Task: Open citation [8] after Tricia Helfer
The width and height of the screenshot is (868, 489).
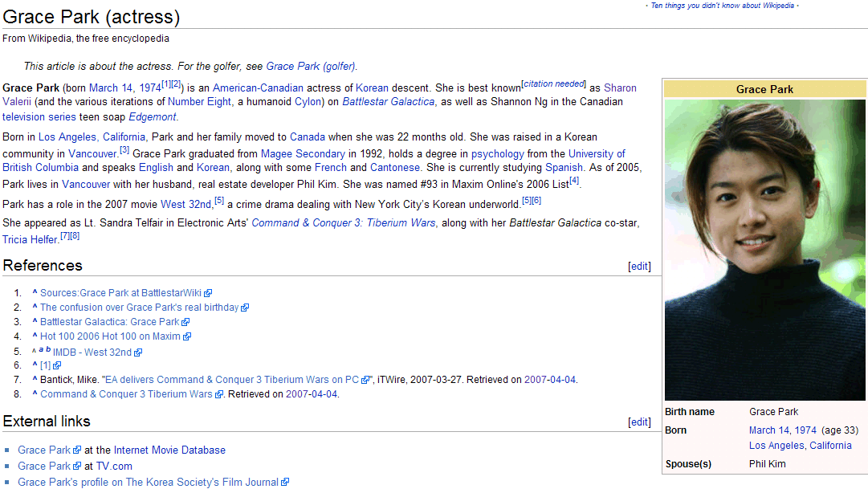Action: coord(75,236)
